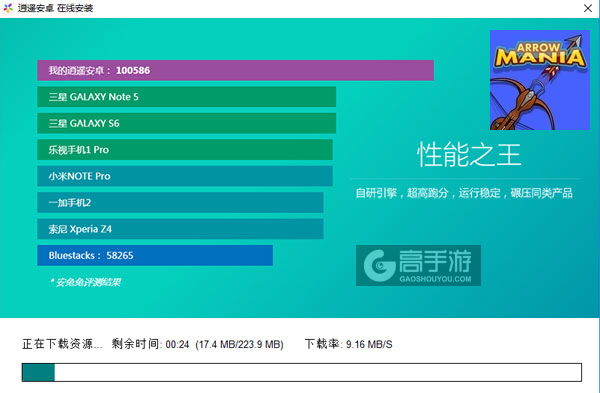The height and width of the screenshot is (393, 600).
Task: Click the 一加手机2 bar
Action: [x=180, y=202]
